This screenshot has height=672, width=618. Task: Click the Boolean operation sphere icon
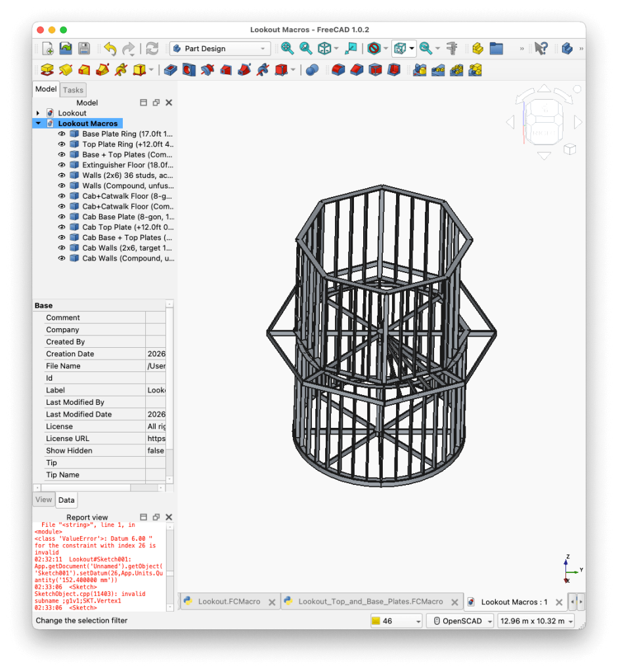coord(312,70)
